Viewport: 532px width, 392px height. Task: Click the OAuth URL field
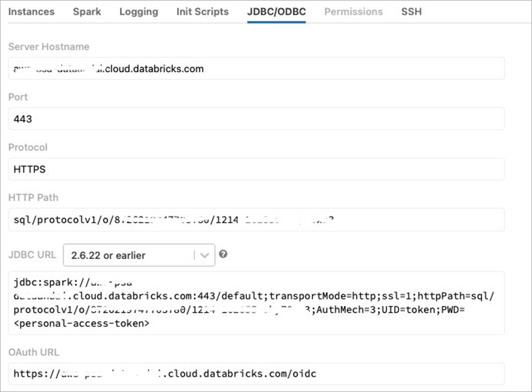pos(256,374)
